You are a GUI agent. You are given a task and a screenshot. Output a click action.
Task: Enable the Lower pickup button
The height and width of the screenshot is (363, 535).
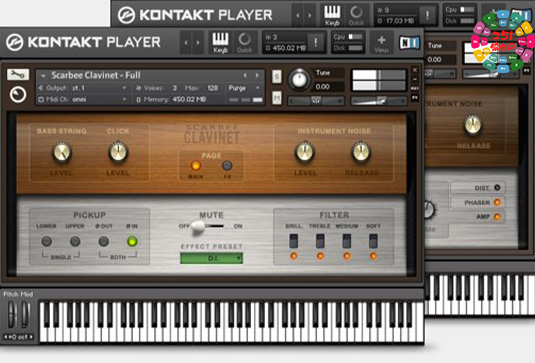(47, 241)
